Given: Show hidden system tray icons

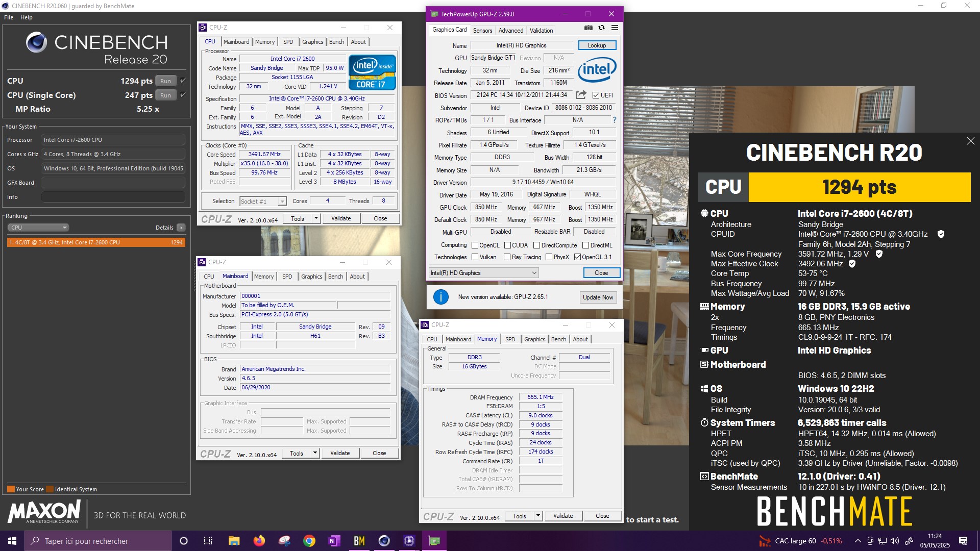Looking at the screenshot, I should coord(857,541).
